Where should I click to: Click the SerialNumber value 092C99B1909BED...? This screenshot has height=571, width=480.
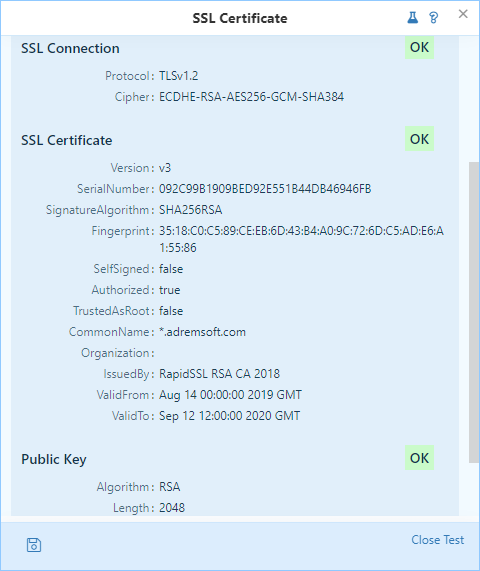coord(265,189)
